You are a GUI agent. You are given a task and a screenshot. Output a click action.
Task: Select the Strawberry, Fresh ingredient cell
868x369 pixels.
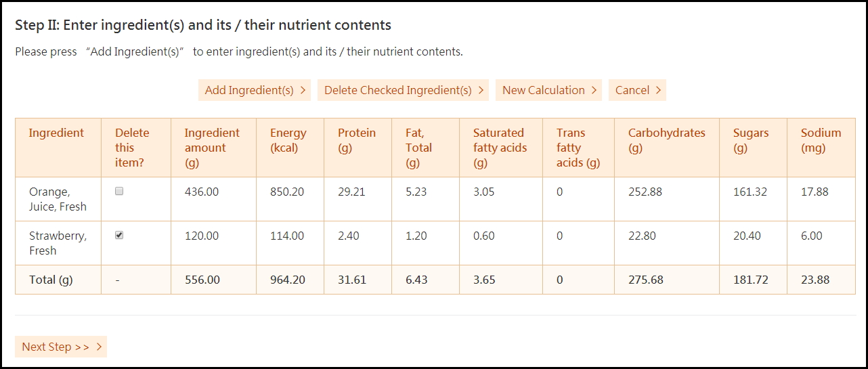tap(58, 243)
